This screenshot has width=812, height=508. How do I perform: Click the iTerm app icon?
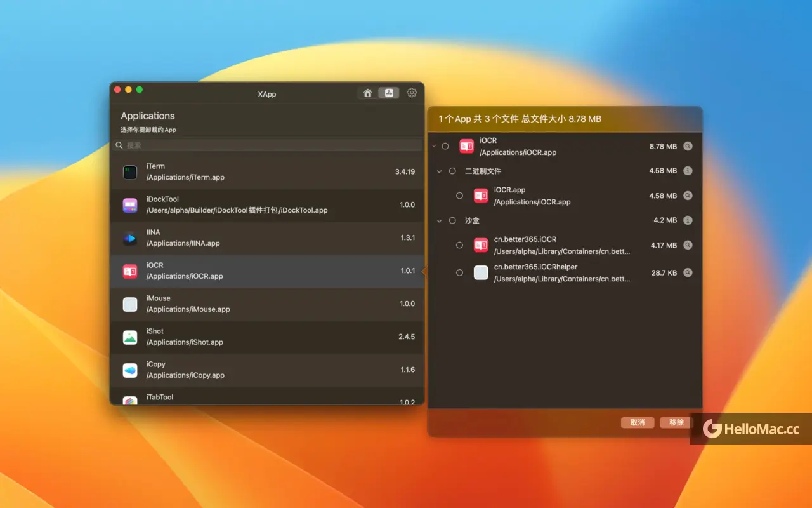point(130,172)
